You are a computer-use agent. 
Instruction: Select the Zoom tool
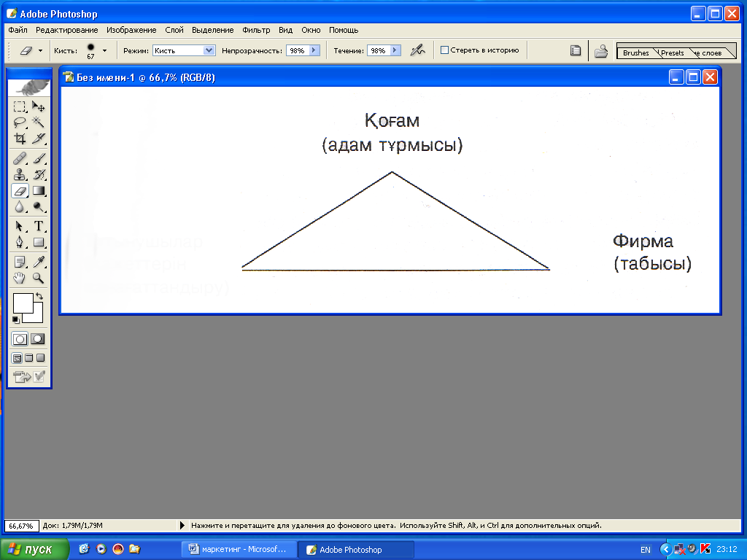tap(39, 278)
